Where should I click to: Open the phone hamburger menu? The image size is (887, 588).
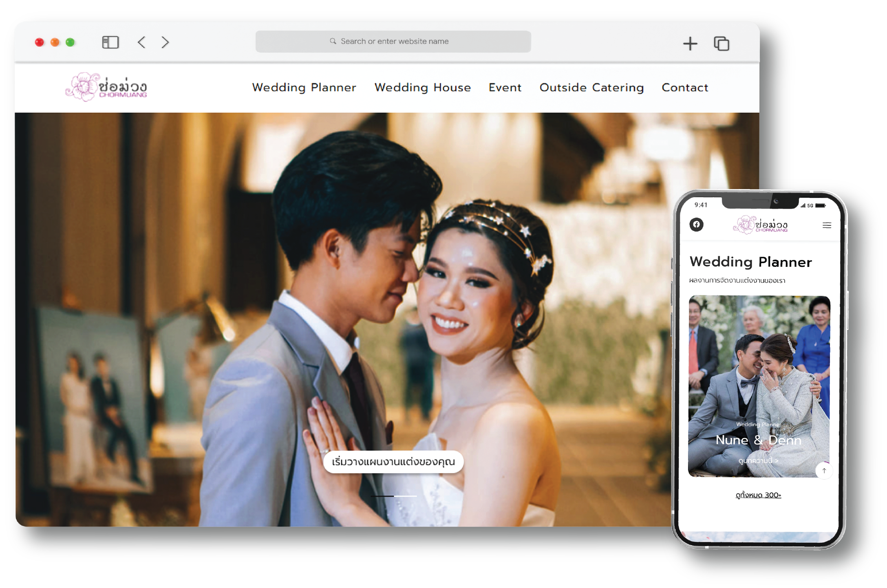[827, 225]
